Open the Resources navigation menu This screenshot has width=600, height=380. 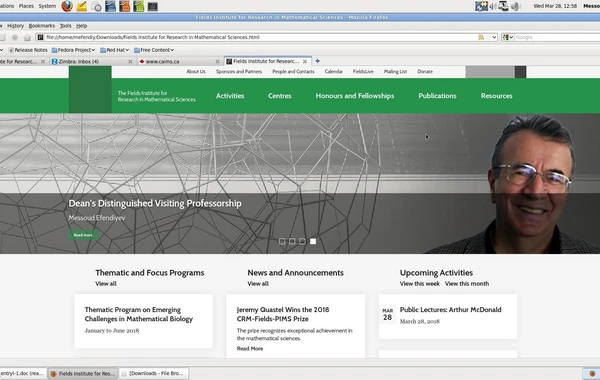(x=496, y=96)
